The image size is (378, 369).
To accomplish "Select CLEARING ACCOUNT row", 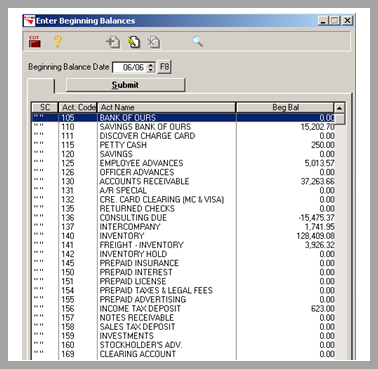I will tap(183, 354).
